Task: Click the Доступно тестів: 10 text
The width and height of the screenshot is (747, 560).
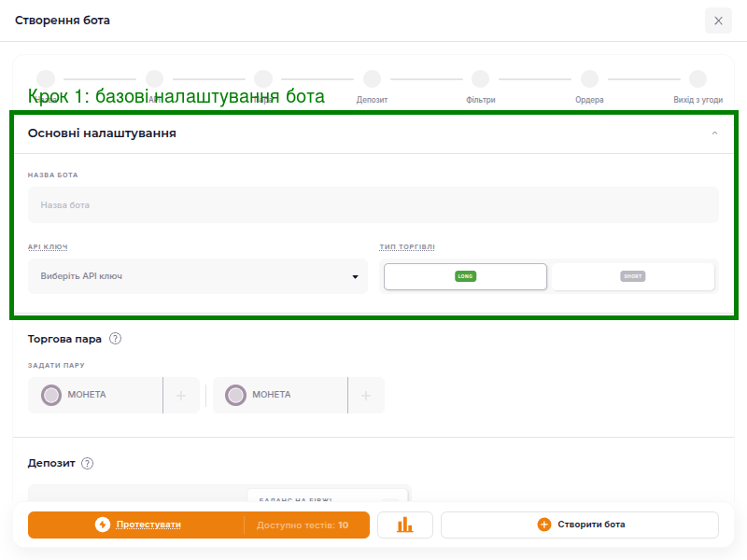Action: (303, 525)
